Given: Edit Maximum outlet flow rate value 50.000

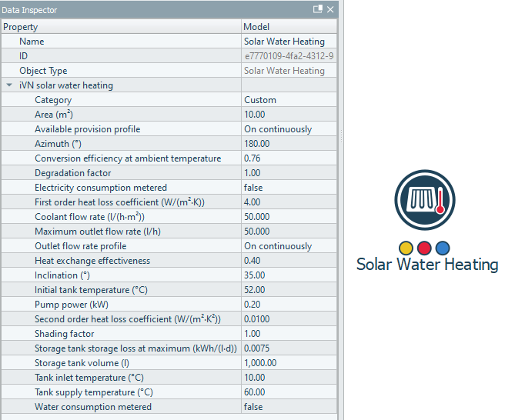Looking at the screenshot, I should tap(289, 232).
